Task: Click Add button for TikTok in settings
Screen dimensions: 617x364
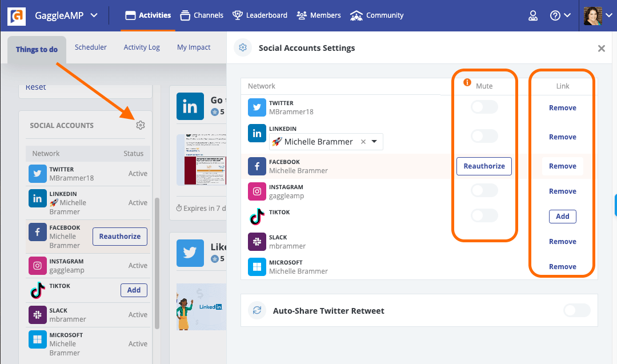Action: (562, 217)
